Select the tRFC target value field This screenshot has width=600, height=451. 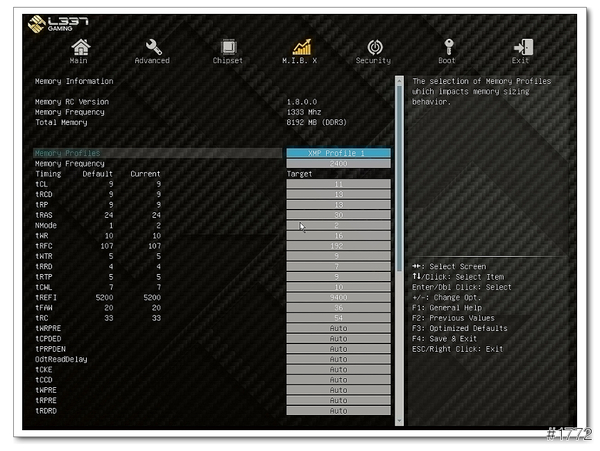point(339,246)
